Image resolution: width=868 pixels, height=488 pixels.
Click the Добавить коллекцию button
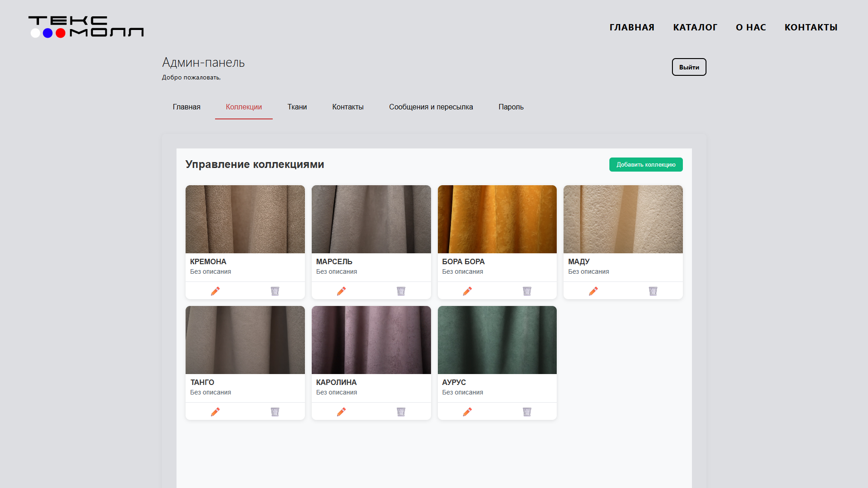point(646,165)
